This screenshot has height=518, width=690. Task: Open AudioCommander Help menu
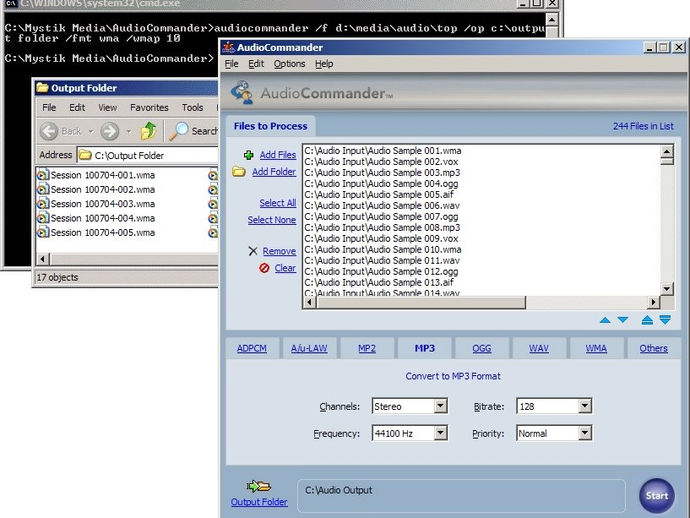click(x=324, y=64)
